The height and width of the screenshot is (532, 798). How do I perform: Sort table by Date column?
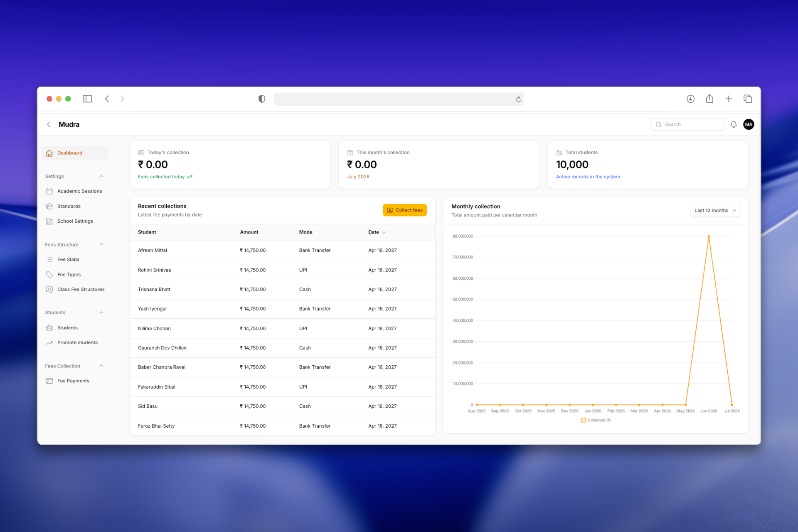[377, 232]
